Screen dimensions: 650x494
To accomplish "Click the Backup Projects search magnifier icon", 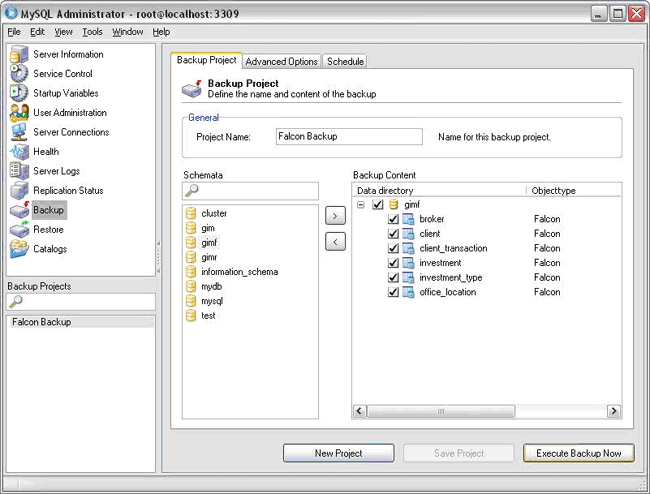I will click(x=16, y=301).
